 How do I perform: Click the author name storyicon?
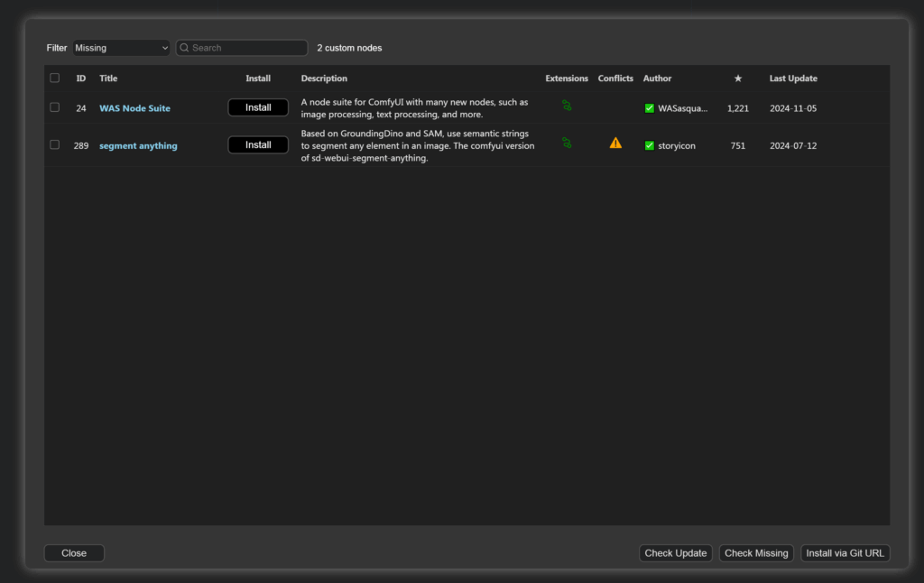677,145
